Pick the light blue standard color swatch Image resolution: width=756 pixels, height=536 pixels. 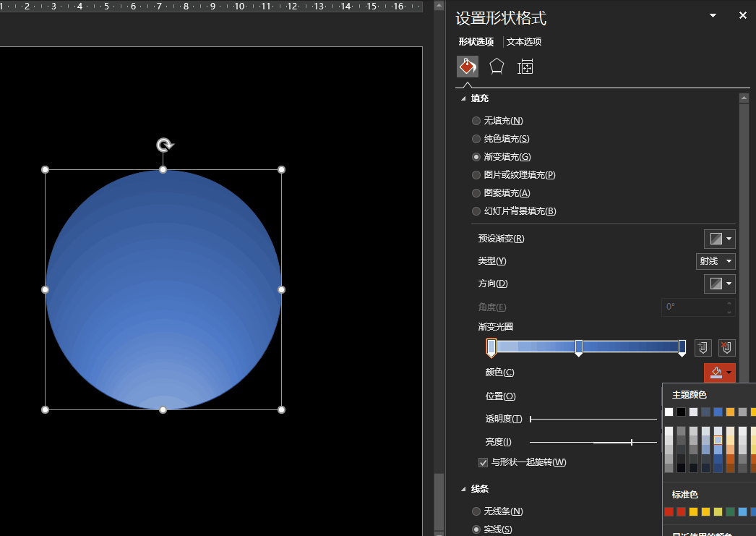tap(742, 511)
